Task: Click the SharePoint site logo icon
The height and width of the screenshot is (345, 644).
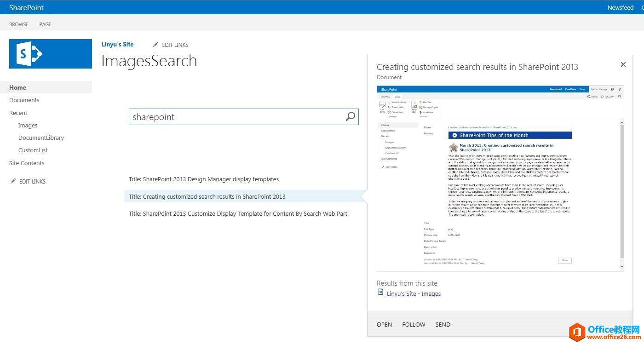Action: [x=51, y=54]
